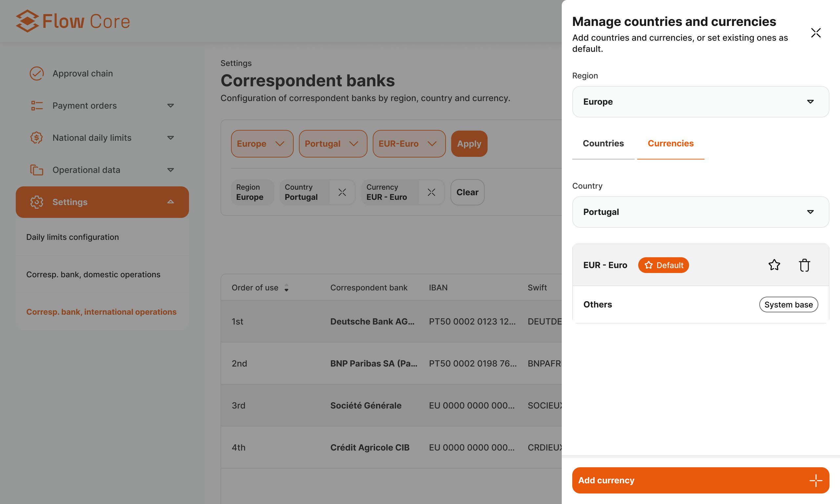840x504 pixels.
Task: Select the BNP Paribas SA row
Action: click(391, 363)
